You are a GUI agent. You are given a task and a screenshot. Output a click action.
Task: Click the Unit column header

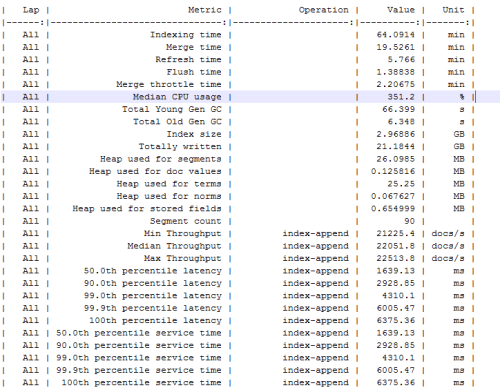(453, 10)
